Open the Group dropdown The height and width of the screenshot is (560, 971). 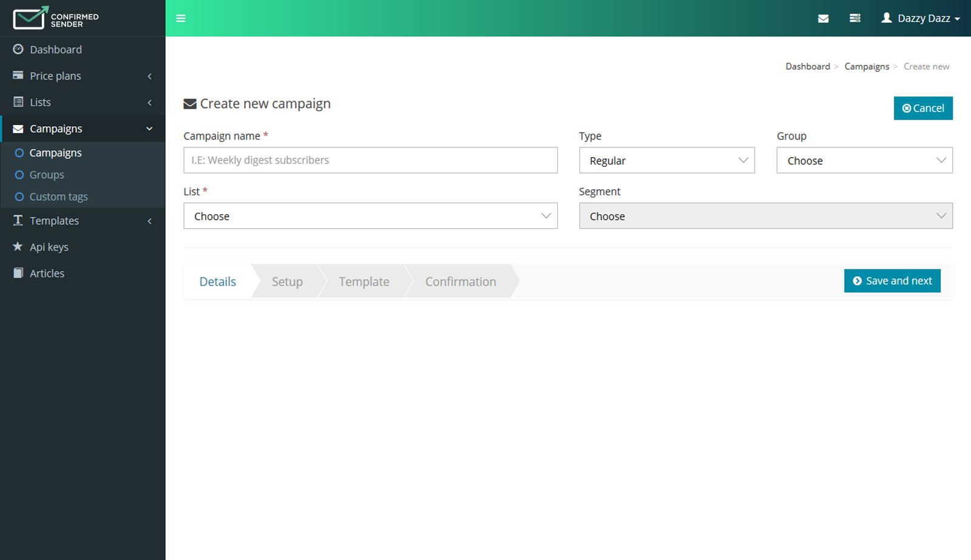(x=864, y=161)
